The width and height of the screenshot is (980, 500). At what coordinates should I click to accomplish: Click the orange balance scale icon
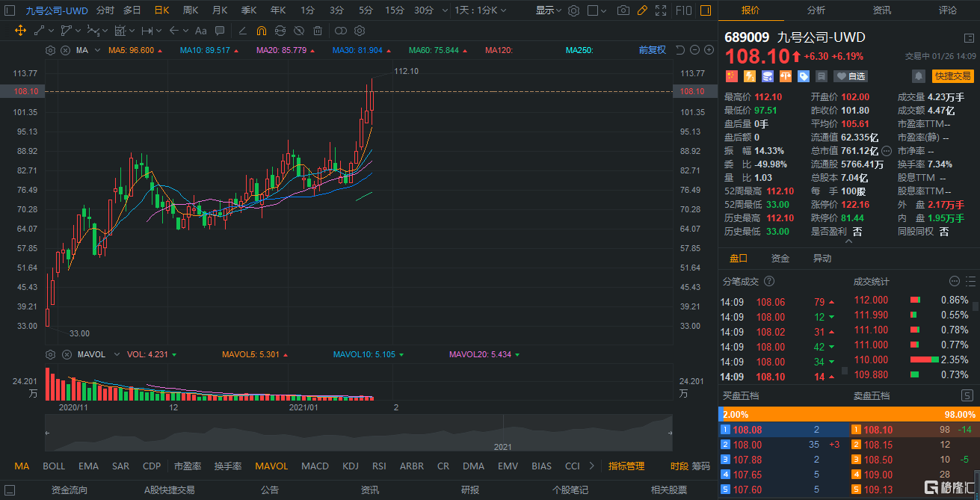pos(786,76)
